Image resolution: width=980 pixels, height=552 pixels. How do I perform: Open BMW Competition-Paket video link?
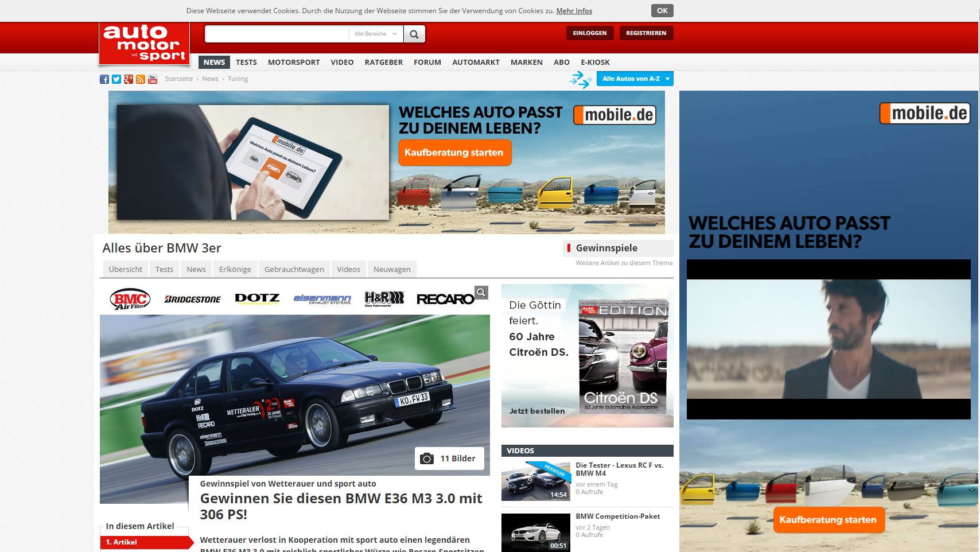(x=618, y=516)
